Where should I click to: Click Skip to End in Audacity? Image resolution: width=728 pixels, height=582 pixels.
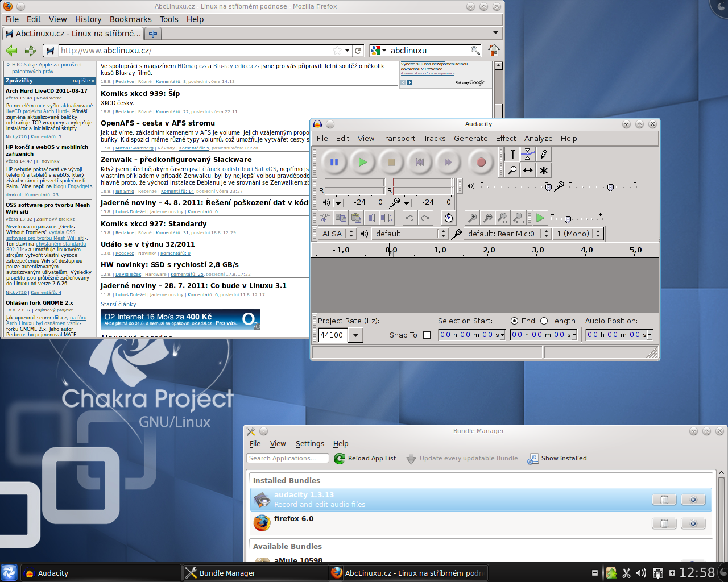click(x=448, y=162)
